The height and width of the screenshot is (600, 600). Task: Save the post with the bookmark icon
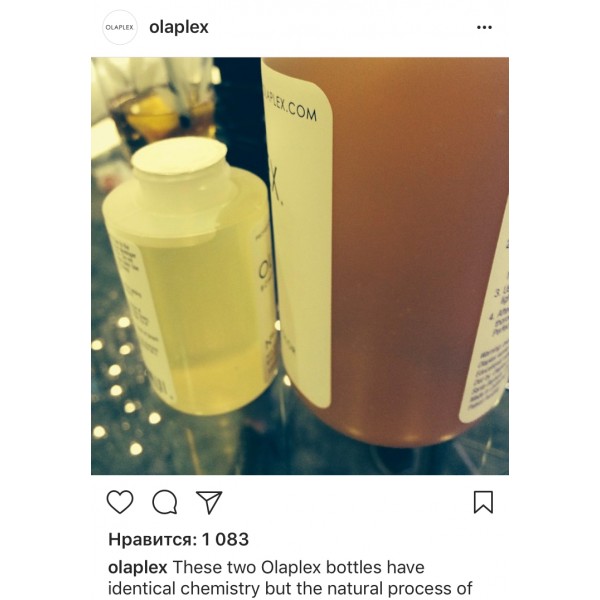point(483,502)
